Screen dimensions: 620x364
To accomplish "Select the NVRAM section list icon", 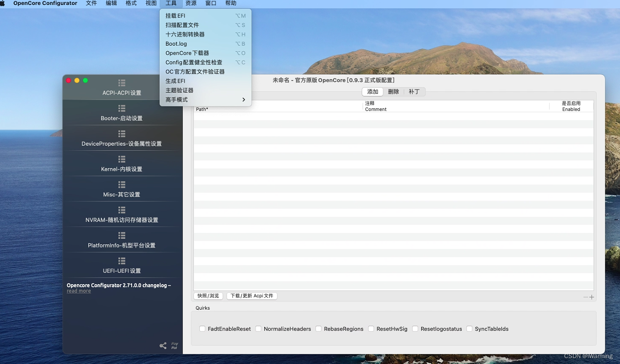I will click(x=122, y=210).
